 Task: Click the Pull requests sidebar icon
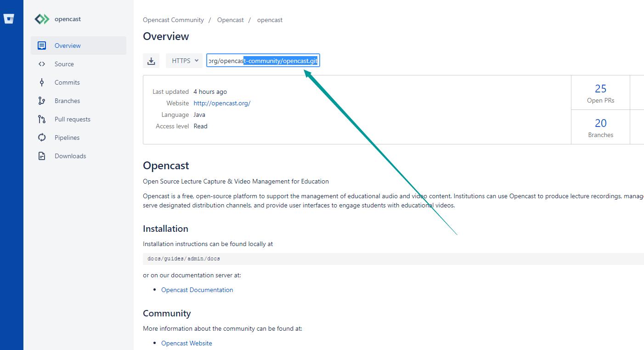(x=42, y=119)
